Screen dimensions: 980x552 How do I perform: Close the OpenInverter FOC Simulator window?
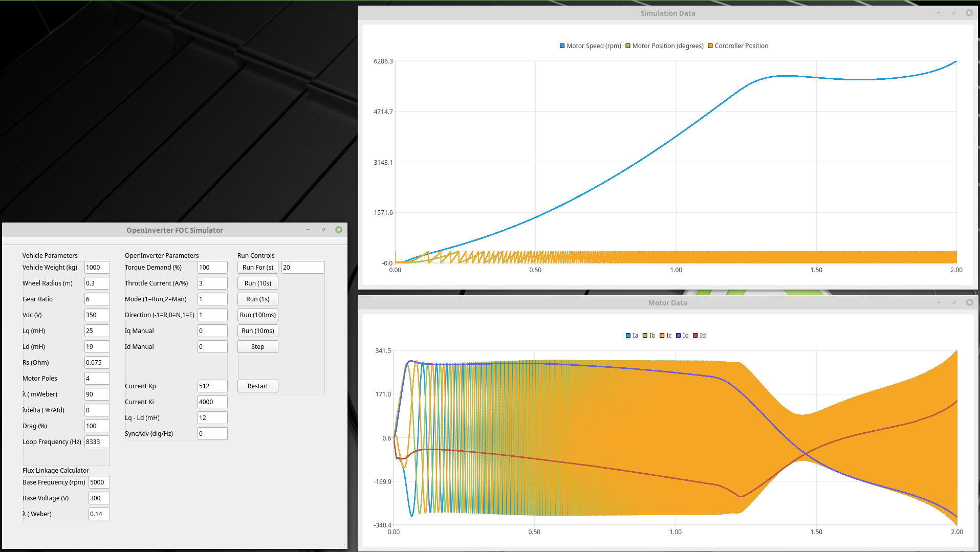click(339, 230)
